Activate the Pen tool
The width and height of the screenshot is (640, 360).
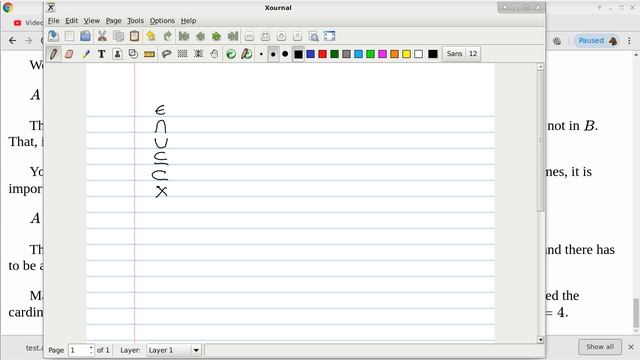click(x=53, y=54)
